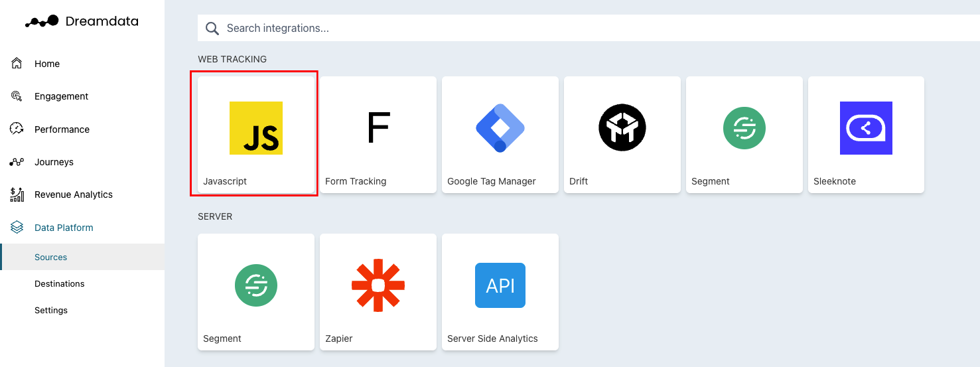Click the search magnifier icon
This screenshot has width=980, height=367.
tap(212, 29)
